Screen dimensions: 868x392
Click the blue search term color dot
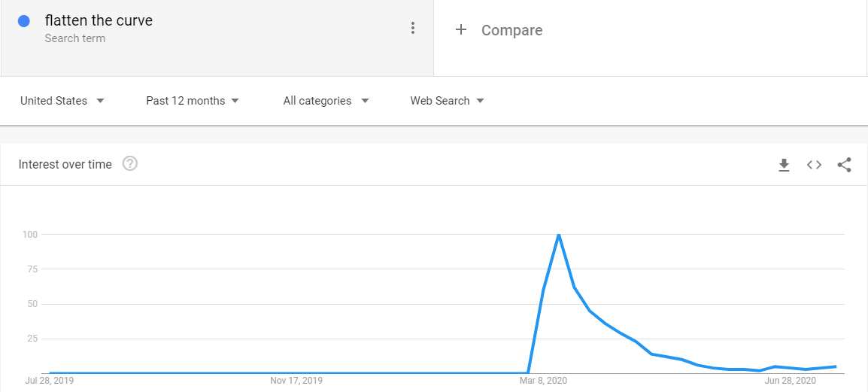coord(24,21)
